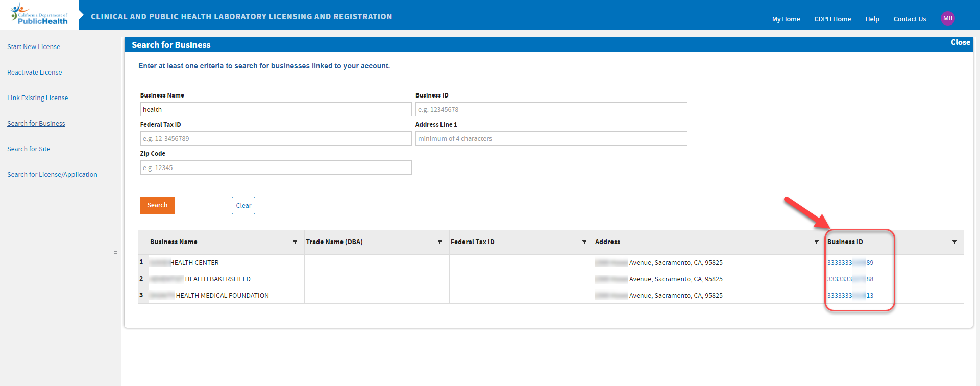980x386 pixels.
Task: Open Business ID link ending in 13
Action: (x=850, y=296)
